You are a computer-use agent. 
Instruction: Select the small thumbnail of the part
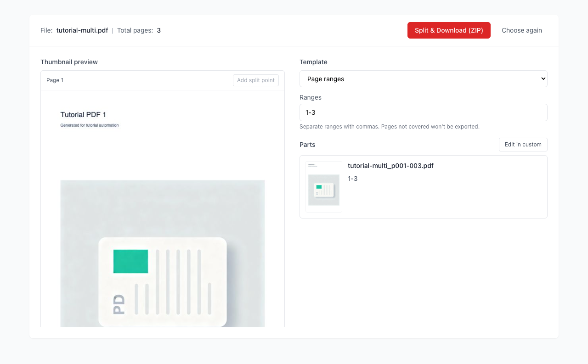point(324,187)
